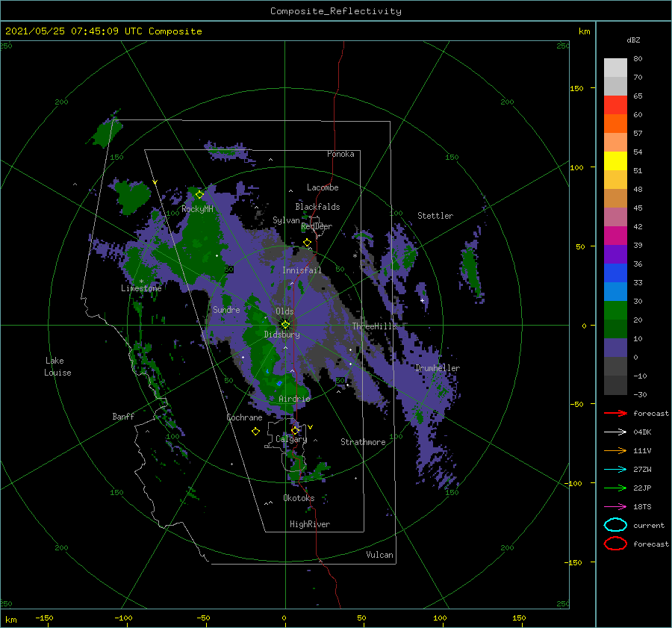Screen dimensions: 672x628
Task: Click the HighRiver label on map
Action: point(310,524)
